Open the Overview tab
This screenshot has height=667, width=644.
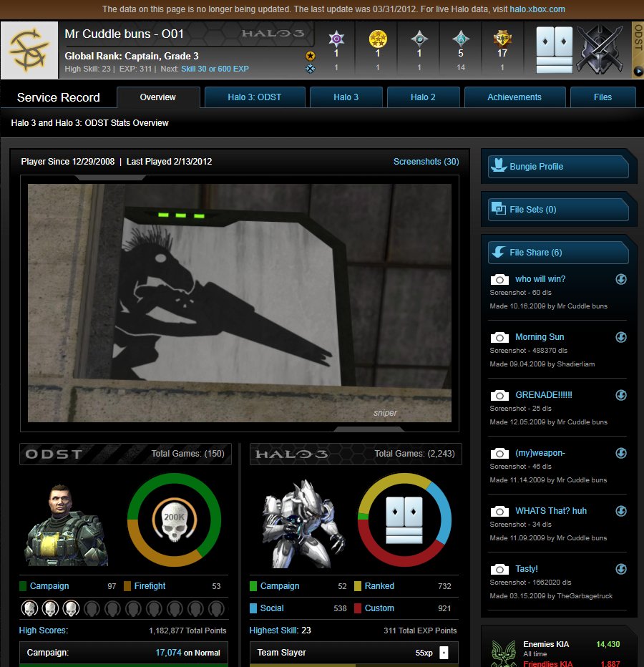[x=158, y=97]
